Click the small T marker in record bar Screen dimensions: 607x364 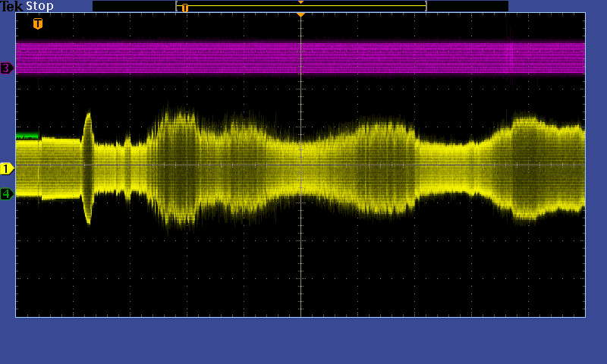point(184,8)
